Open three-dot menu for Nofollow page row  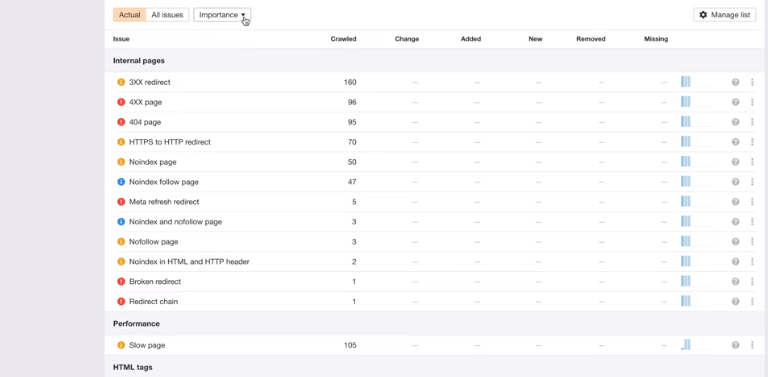pos(752,242)
